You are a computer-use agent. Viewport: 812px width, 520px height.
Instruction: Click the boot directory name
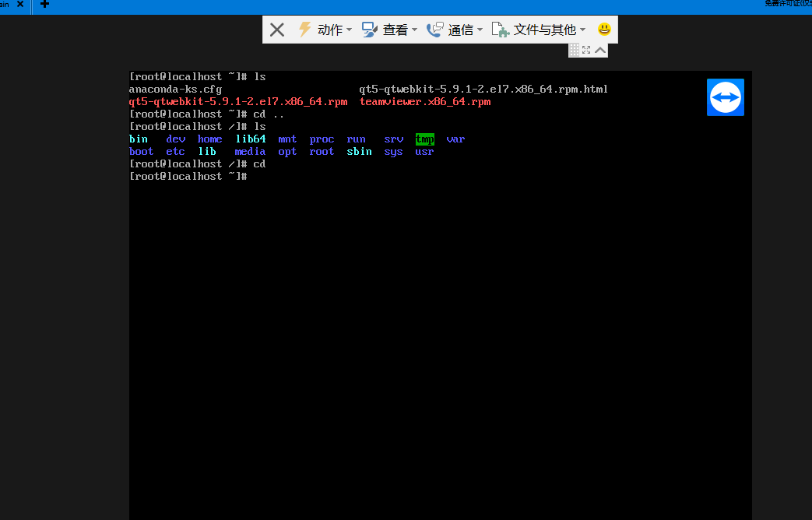142,151
